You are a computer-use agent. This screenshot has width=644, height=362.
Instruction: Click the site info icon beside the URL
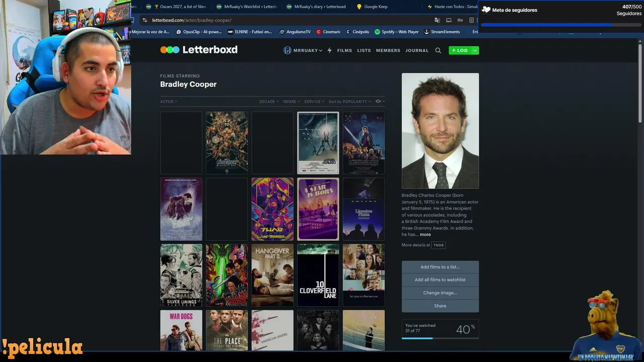(x=145, y=20)
